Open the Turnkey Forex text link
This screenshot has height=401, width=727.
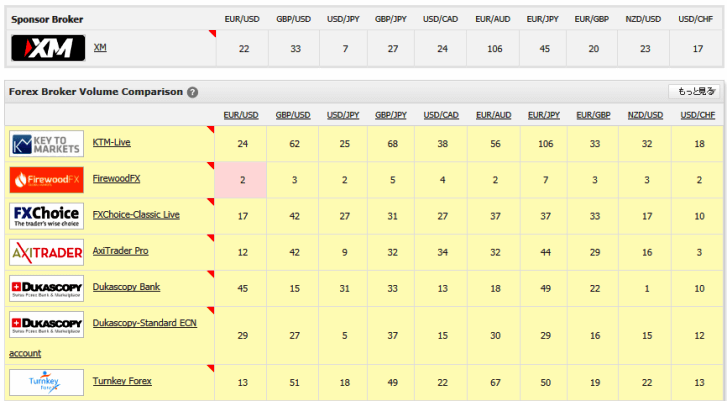pos(122,382)
